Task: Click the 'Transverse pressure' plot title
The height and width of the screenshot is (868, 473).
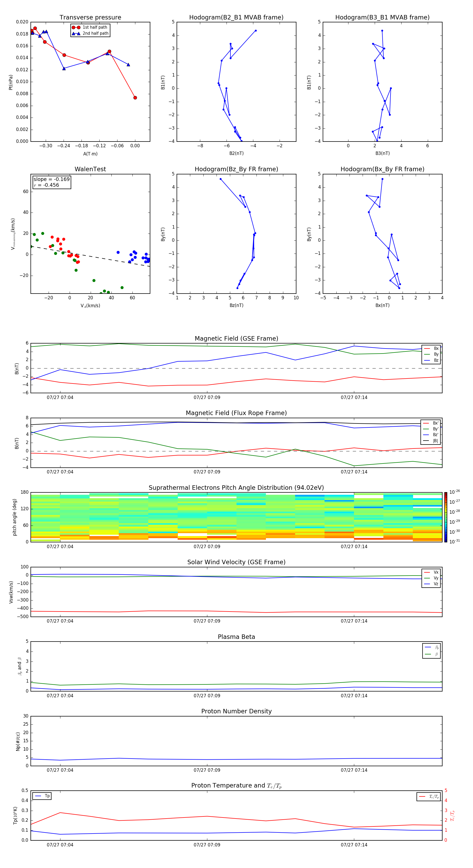Action: (90, 18)
